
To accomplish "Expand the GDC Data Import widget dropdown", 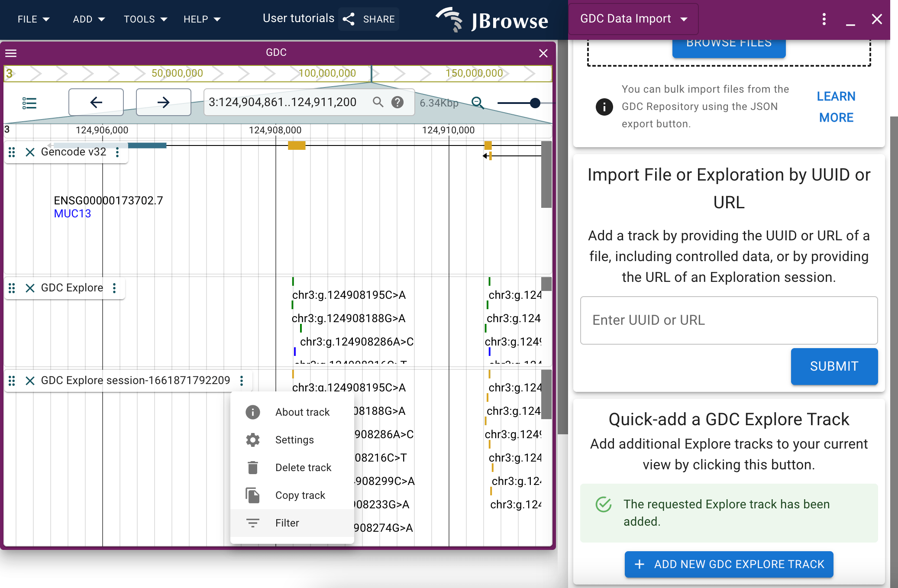I will click(x=633, y=19).
